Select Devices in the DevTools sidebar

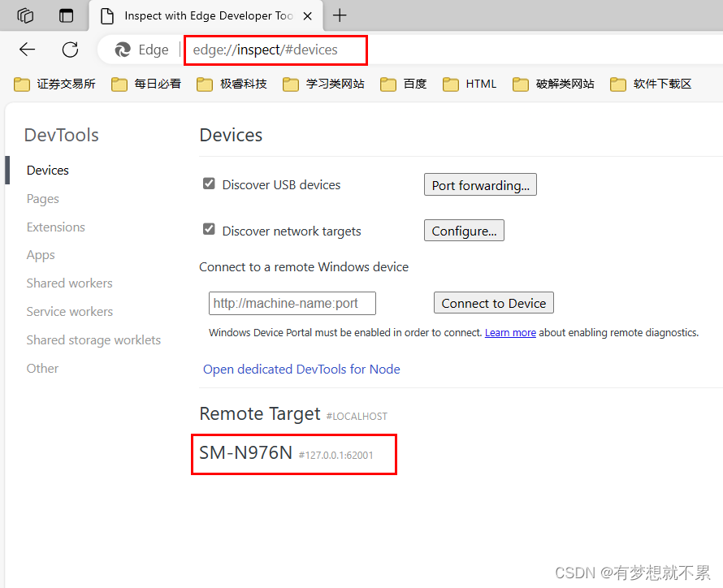click(47, 171)
